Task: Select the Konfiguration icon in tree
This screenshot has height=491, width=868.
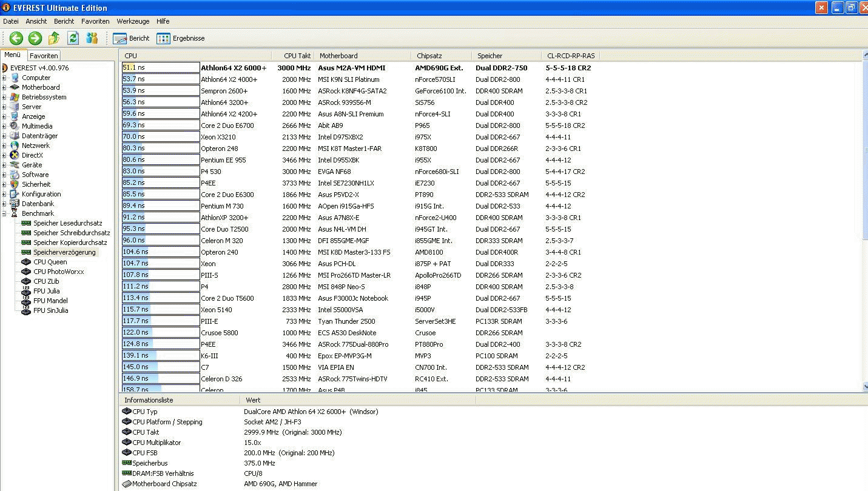Action: coord(15,194)
